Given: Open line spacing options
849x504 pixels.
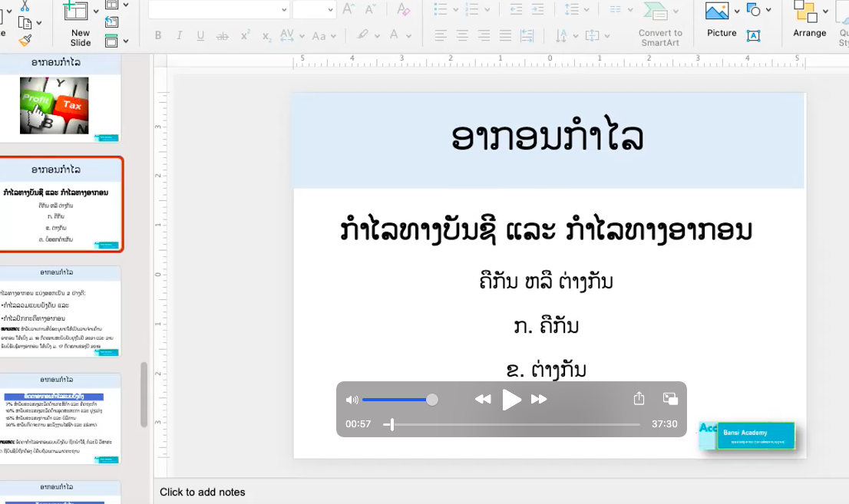Looking at the screenshot, I should [x=577, y=9].
